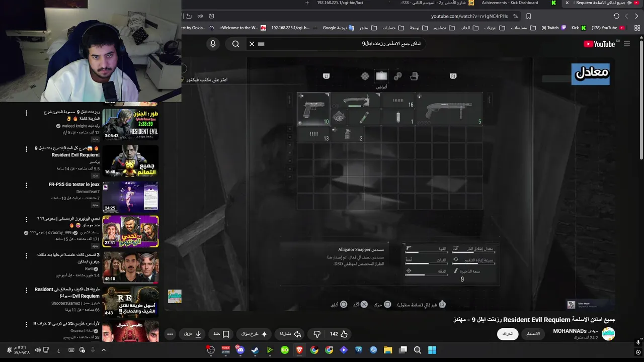This screenshot has width=644, height=362.
Task: Focus the YouTube search input field
Action: click(342, 44)
